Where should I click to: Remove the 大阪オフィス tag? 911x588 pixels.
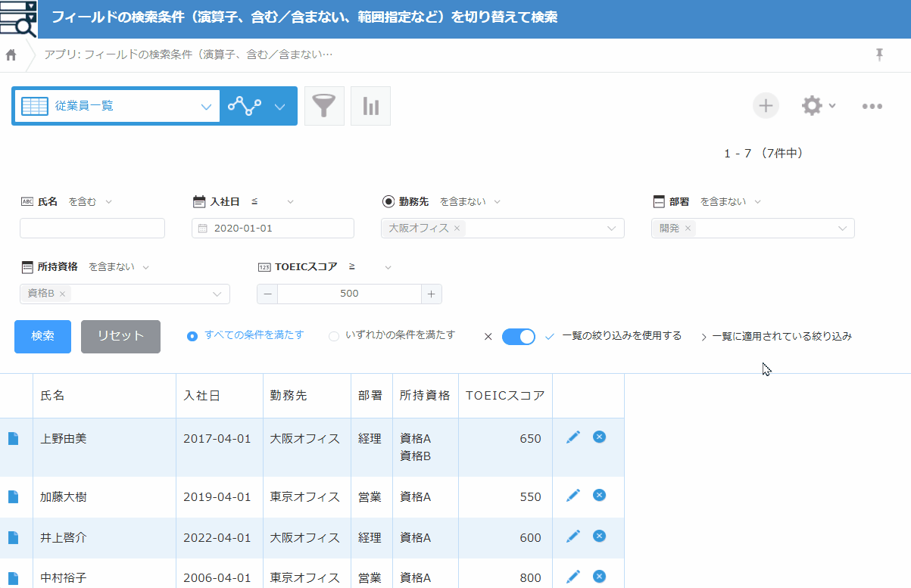pos(457,229)
